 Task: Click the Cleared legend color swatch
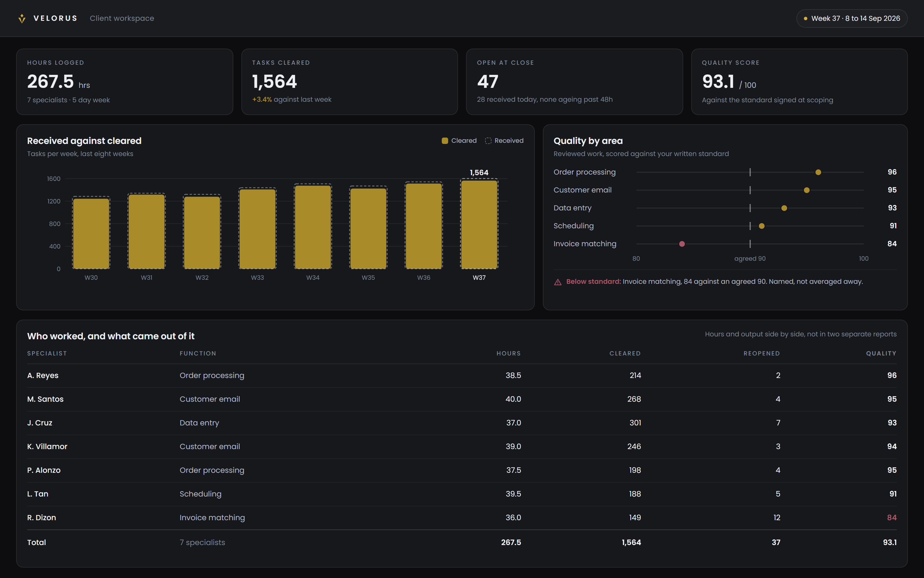pos(445,141)
